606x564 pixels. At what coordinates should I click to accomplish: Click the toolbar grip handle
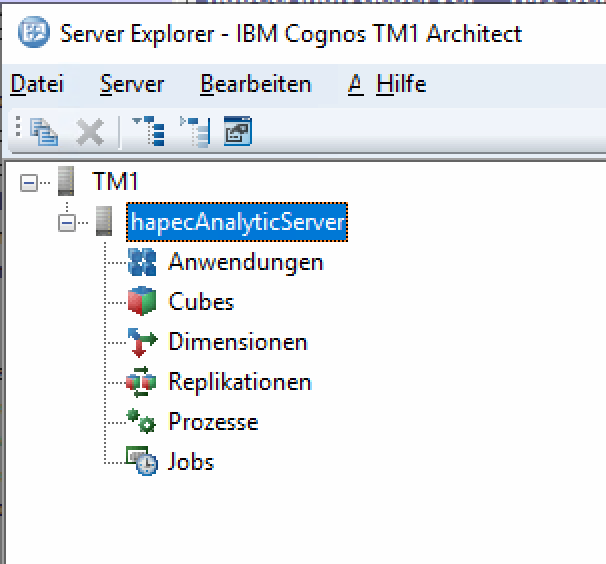[x=18, y=126]
